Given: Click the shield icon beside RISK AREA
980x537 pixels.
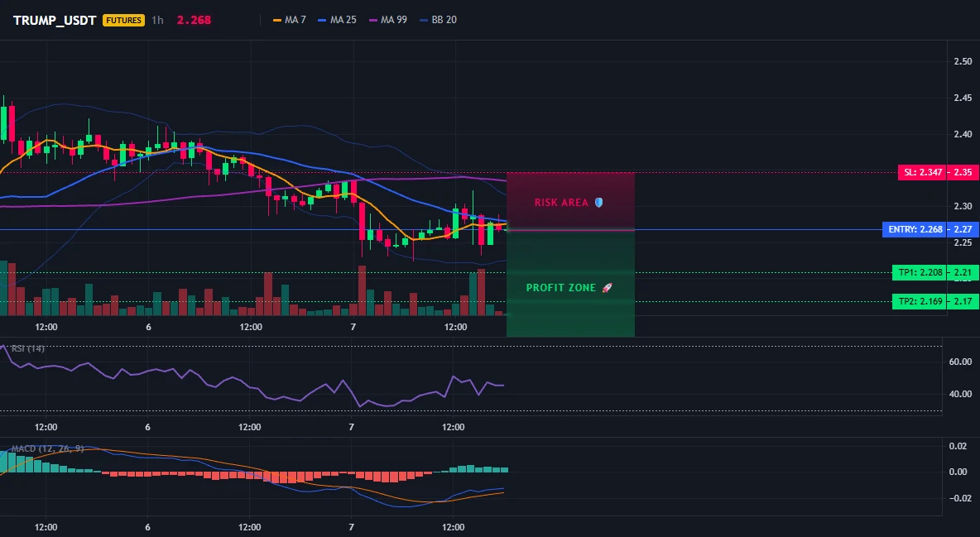Looking at the screenshot, I should pos(598,203).
